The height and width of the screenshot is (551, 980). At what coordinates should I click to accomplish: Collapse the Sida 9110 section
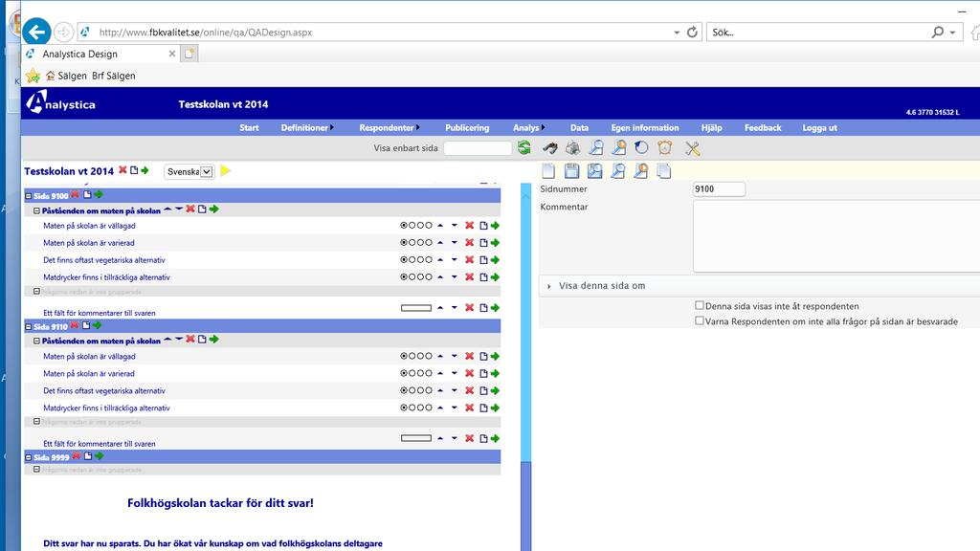(28, 327)
